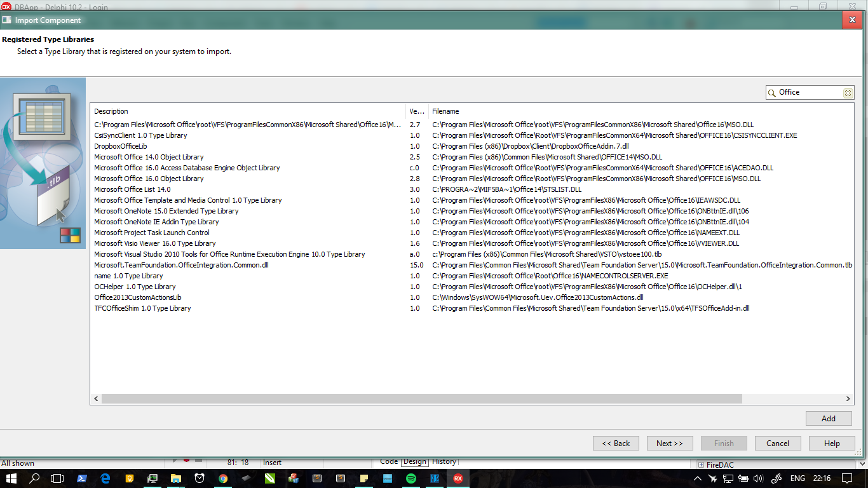Click the Next >> button
This screenshot has width=868, height=488.
click(670, 444)
